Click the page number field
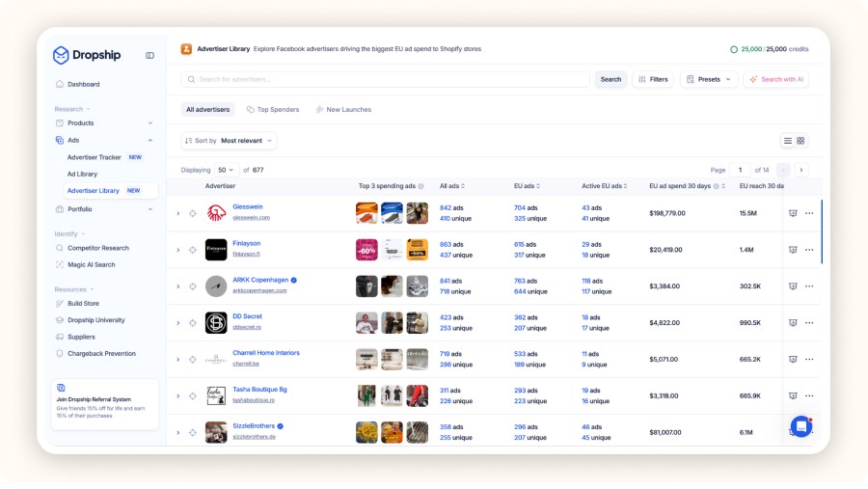Viewport: 868px width, 489px height. (740, 170)
